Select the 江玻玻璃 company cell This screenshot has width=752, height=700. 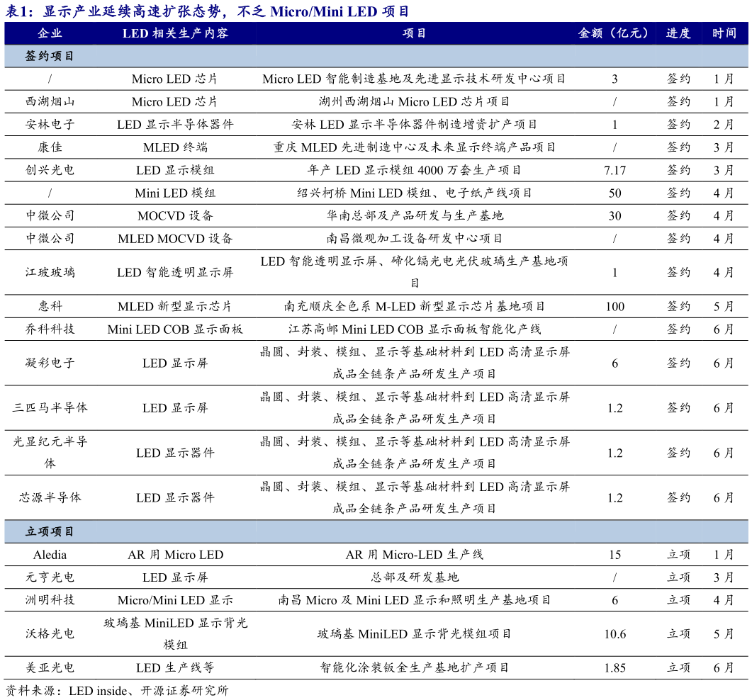[x=50, y=272]
